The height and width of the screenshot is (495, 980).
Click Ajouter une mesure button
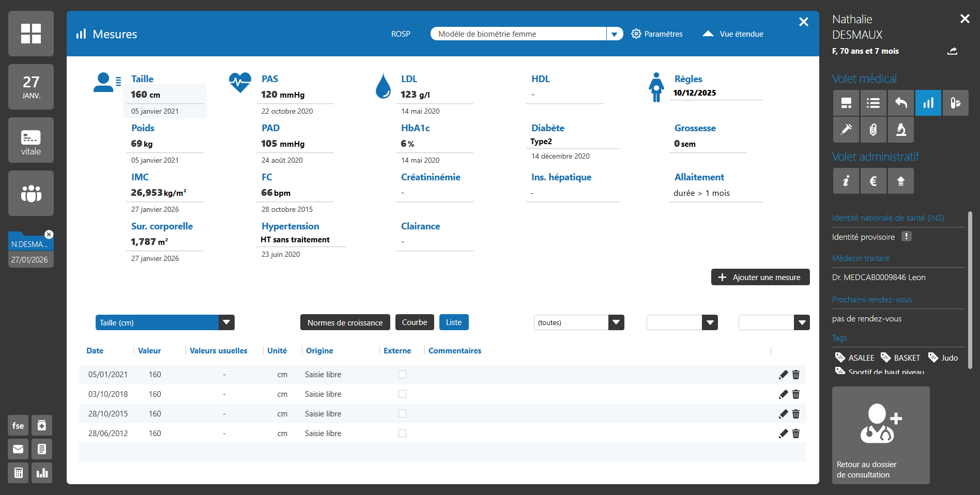click(x=760, y=277)
